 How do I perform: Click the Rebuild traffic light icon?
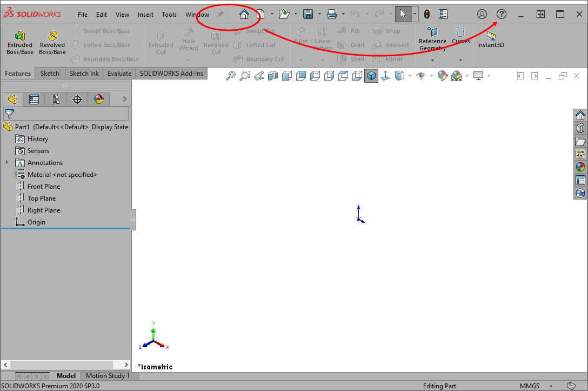click(427, 14)
